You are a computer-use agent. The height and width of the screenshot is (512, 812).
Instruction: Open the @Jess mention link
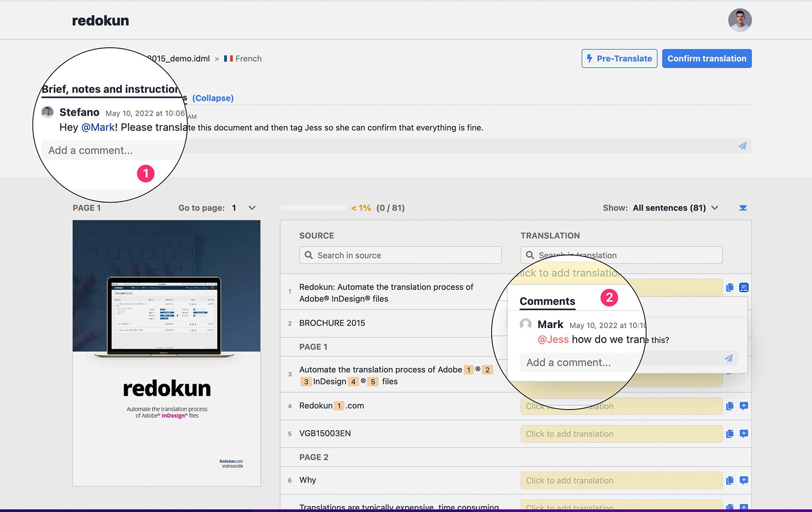tap(553, 339)
